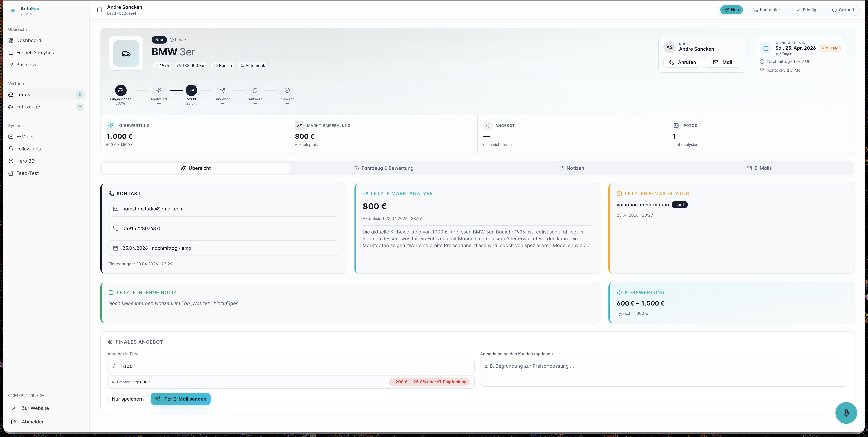Mark the lead as Erledigt
Screen dimensions: 868x437
[x=807, y=10]
